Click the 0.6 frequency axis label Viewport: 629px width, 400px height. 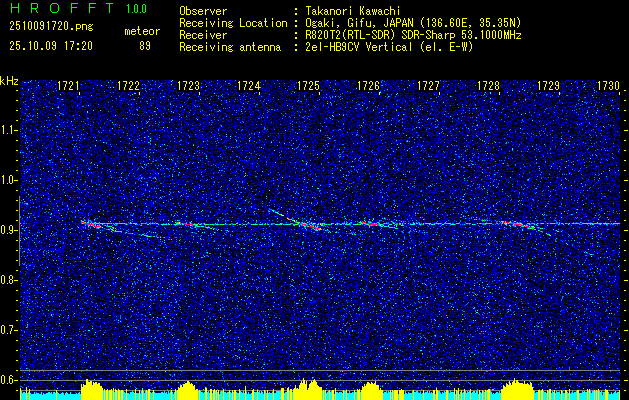[10, 379]
